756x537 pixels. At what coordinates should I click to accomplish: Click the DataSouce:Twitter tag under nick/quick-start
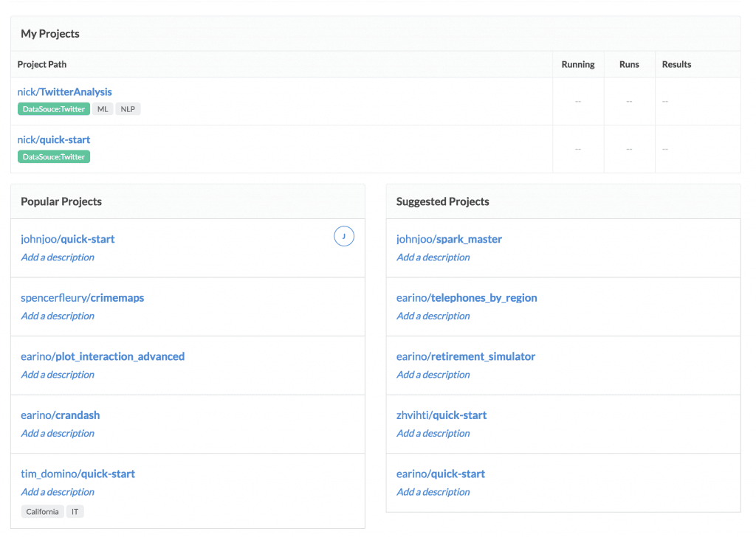click(53, 157)
